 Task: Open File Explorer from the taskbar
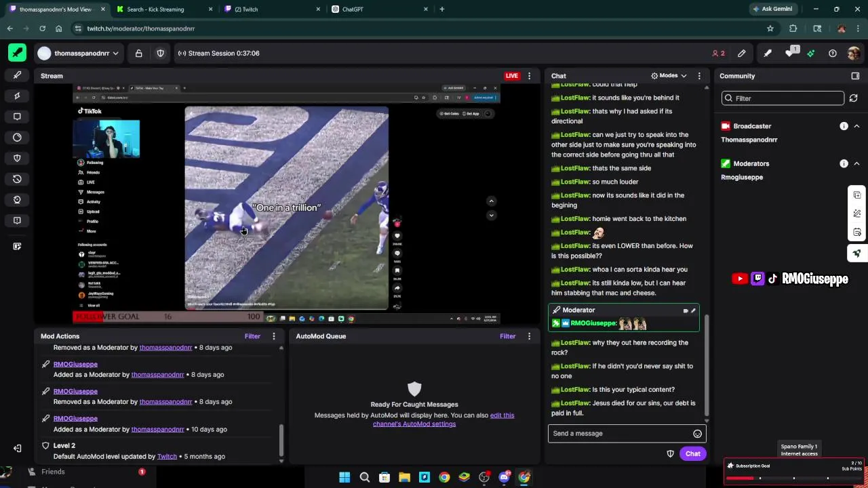pos(404,477)
